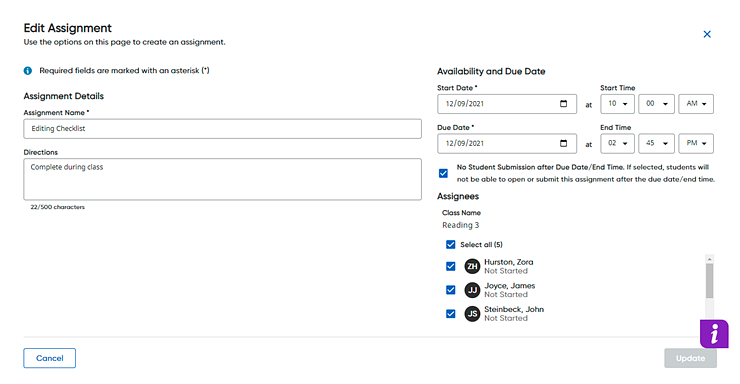This screenshot has height=384, width=740.
Task: Click the Edit Assignment heading
Action: pyautogui.click(x=67, y=28)
